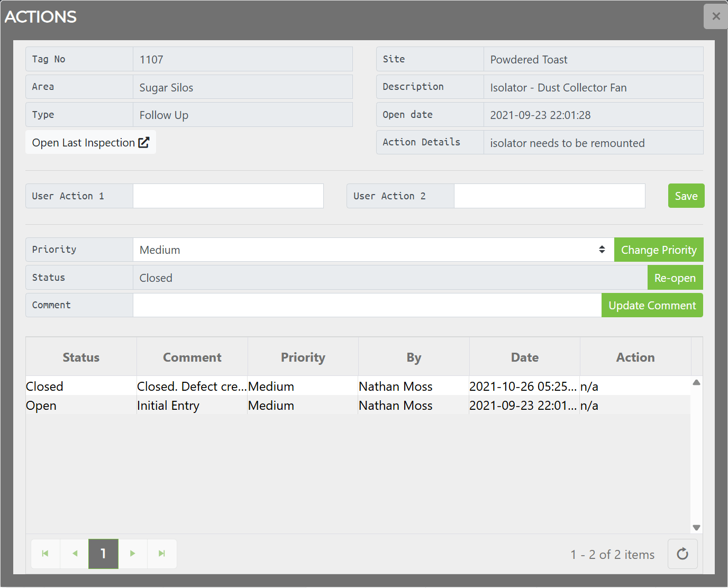
Task: Sort by the By column header
Action: pyautogui.click(x=414, y=357)
